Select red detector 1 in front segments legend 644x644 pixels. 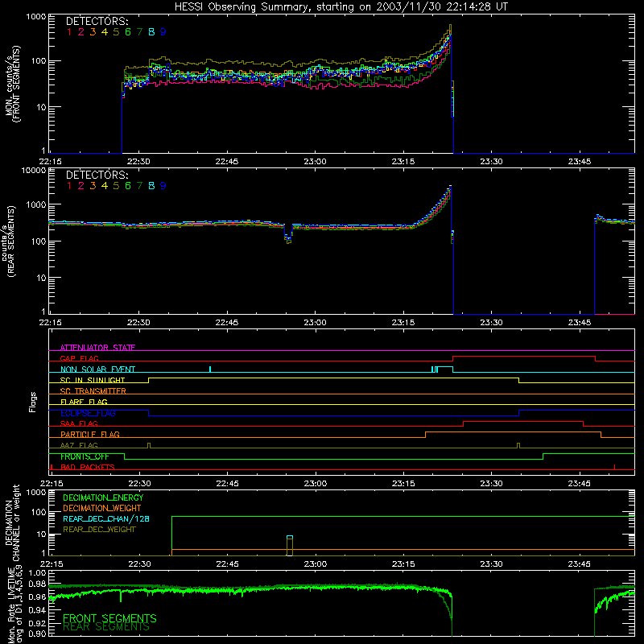click(69, 31)
